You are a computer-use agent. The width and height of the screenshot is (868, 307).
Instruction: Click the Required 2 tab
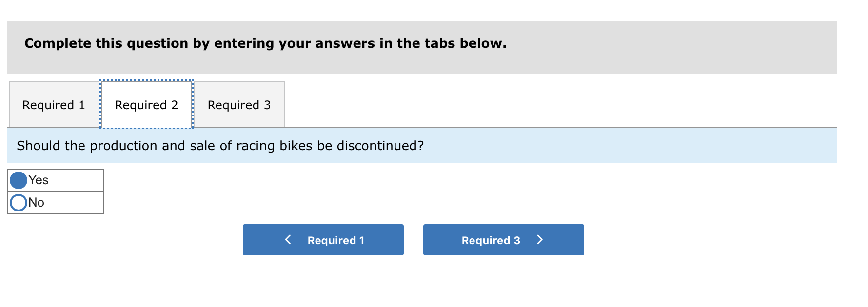tap(147, 105)
